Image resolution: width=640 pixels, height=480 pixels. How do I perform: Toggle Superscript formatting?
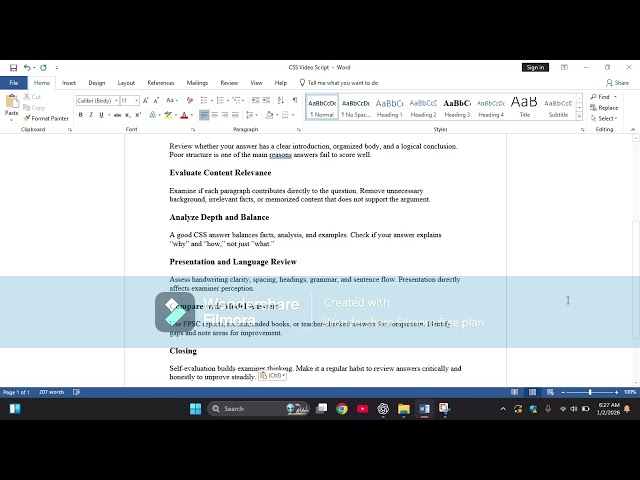coord(138,115)
